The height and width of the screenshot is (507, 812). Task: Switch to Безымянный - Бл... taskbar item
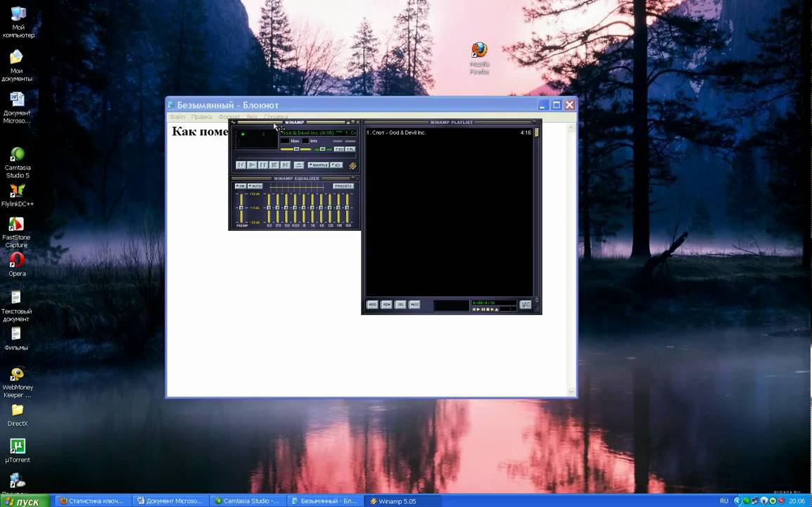tap(326, 501)
